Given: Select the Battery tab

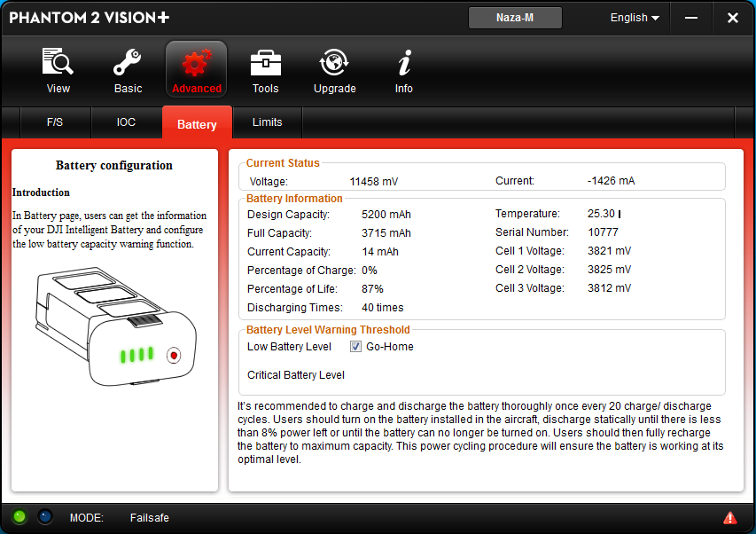Looking at the screenshot, I should (x=197, y=123).
